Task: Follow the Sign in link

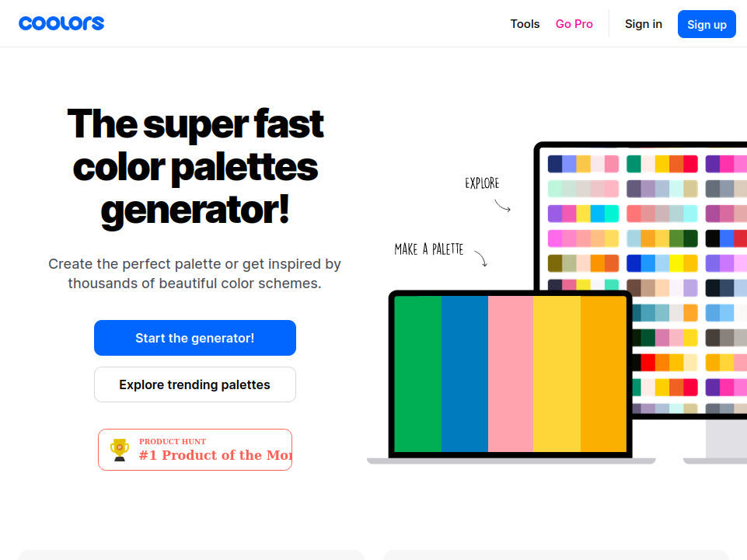Action: (643, 24)
